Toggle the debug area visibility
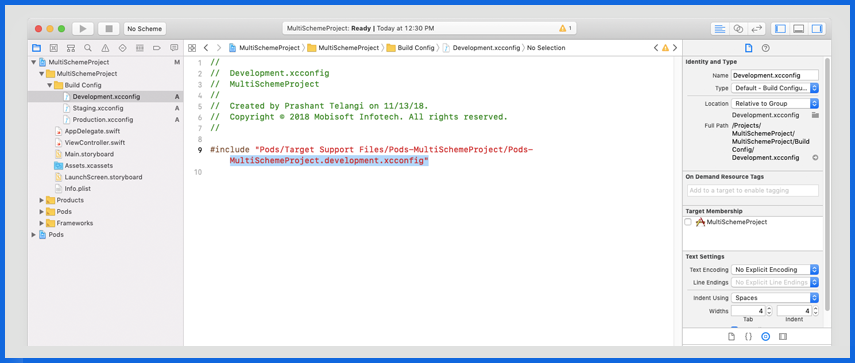 coord(798,28)
